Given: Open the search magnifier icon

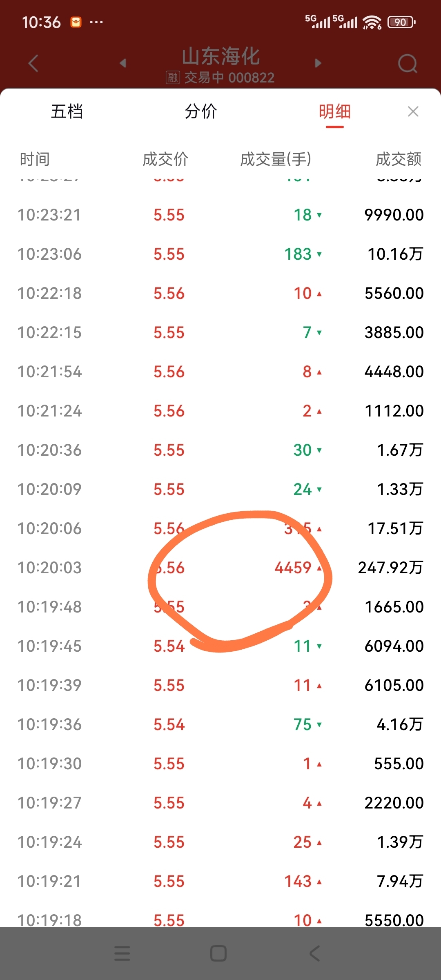Looking at the screenshot, I should pyautogui.click(x=408, y=64).
